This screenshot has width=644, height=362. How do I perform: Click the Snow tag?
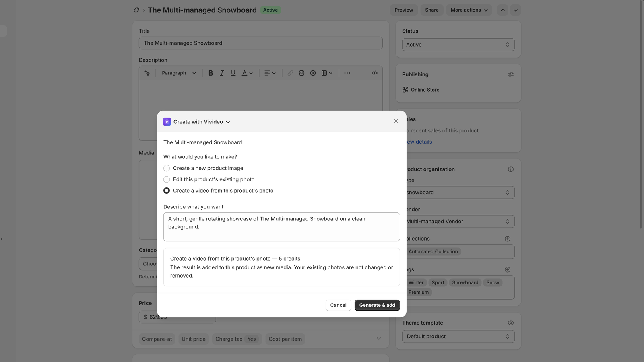coord(493,283)
